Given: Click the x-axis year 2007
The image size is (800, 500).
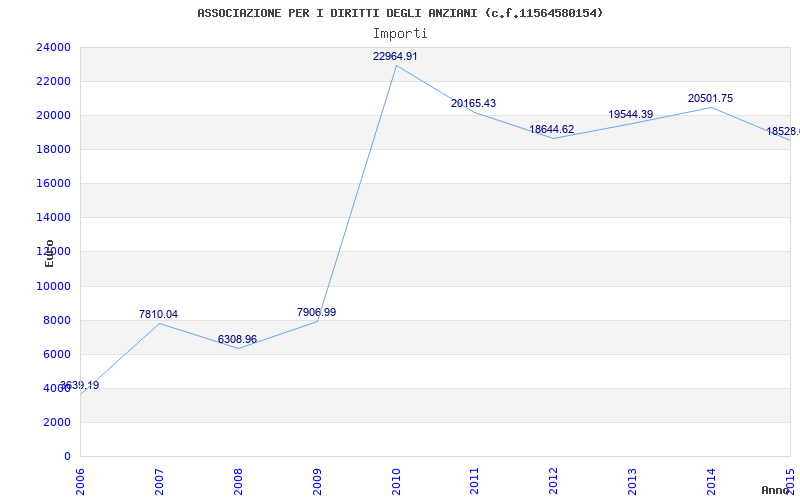Looking at the screenshot, I should point(159,481).
